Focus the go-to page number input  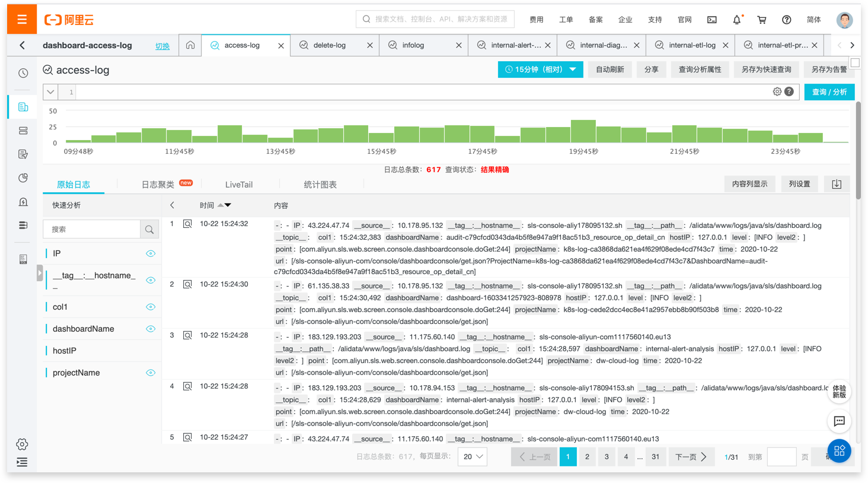tap(781, 457)
